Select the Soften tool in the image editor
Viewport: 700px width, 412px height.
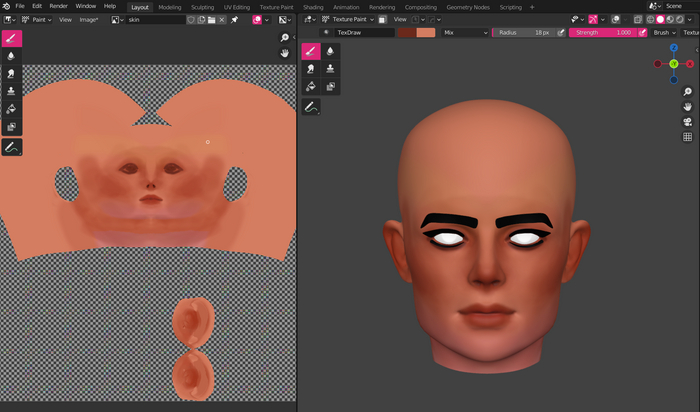pos(12,56)
